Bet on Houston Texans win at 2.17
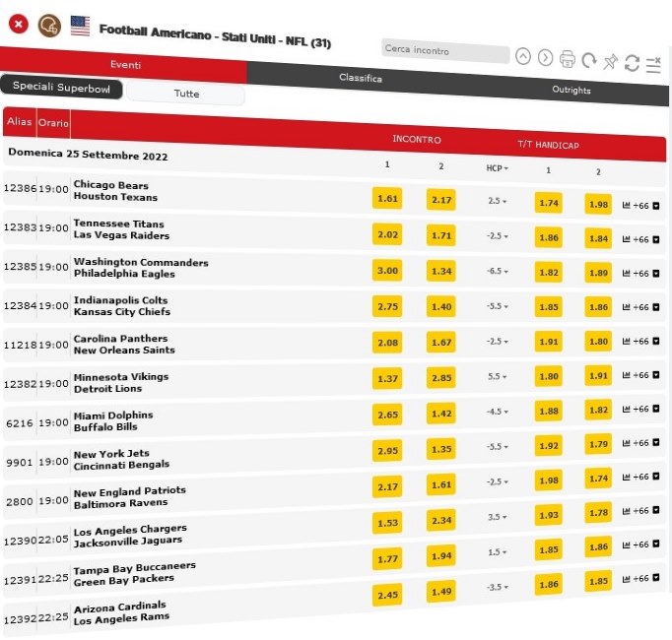 (441, 200)
